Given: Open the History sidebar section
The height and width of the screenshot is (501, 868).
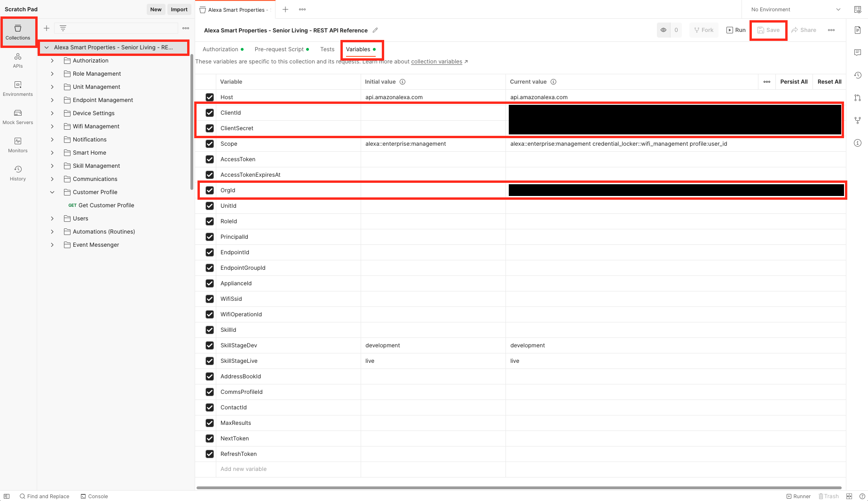Looking at the screenshot, I should [x=18, y=173].
